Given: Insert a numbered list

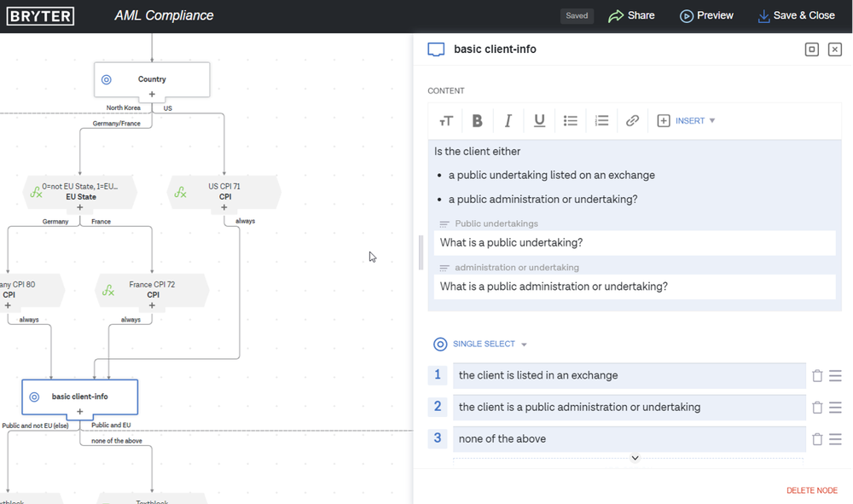Looking at the screenshot, I should coord(601,121).
